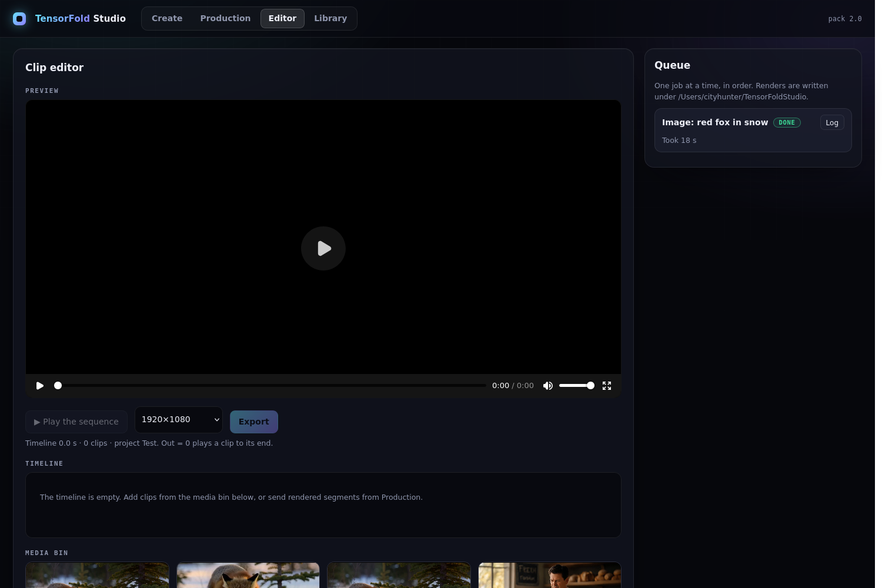Click the 'Timeline 0.0 s · 0 clips' status line

149,443
